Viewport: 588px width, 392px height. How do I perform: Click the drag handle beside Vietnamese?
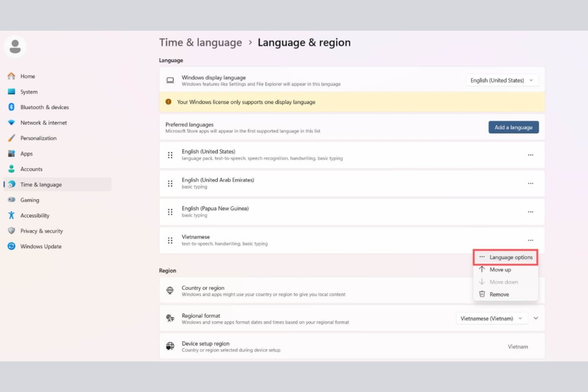coord(170,240)
